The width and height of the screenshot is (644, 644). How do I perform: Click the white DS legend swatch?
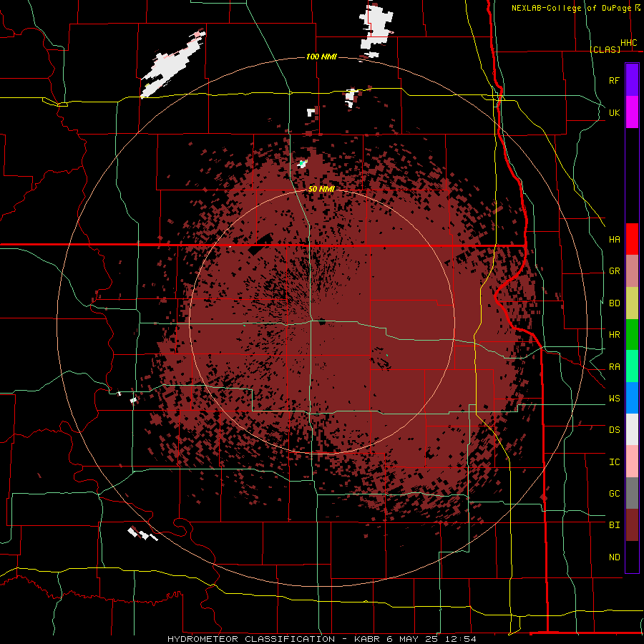click(x=632, y=429)
